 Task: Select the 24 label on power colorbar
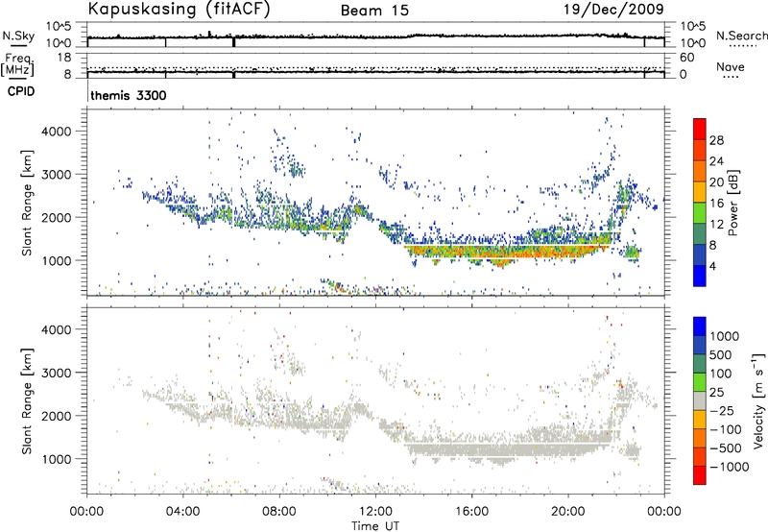[x=716, y=161]
